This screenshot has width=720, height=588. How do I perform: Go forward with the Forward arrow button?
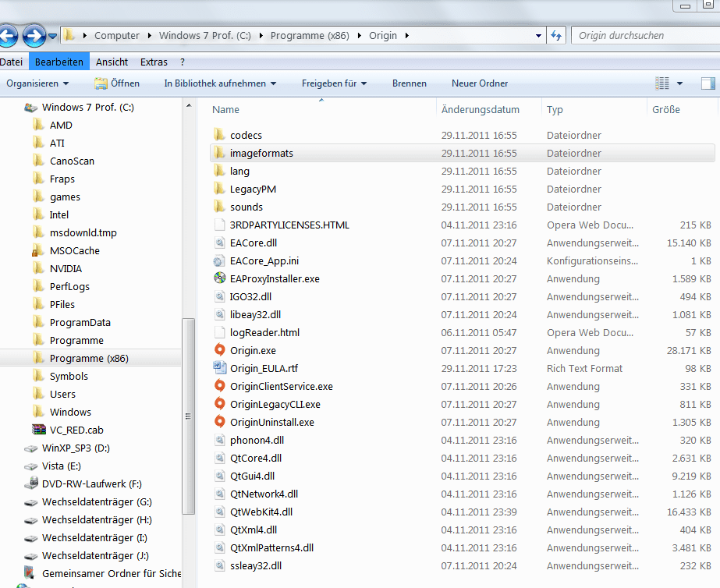[34, 35]
